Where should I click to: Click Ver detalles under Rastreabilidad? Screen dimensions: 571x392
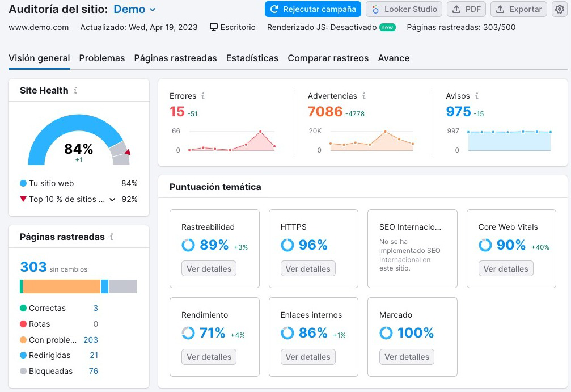click(209, 268)
